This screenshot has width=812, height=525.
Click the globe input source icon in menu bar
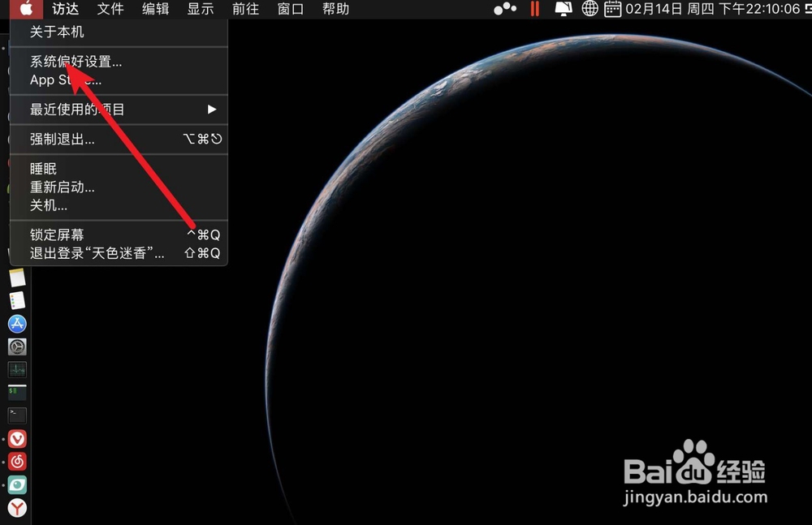click(590, 9)
